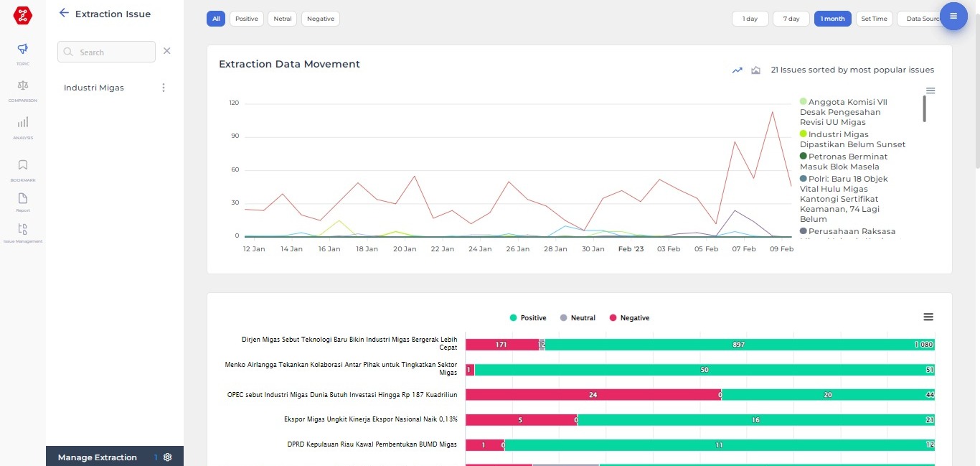Go back using arrow beside Extraction Issue
The width and height of the screenshot is (980, 466).
64,13
